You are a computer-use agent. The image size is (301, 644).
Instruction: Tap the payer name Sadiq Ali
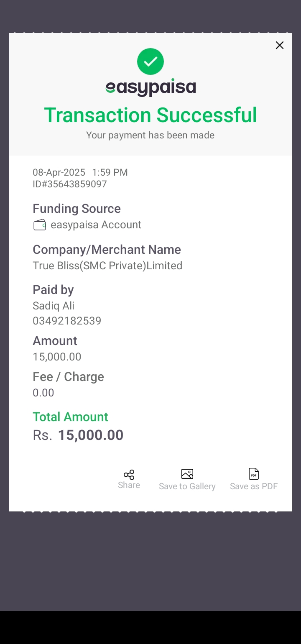(x=54, y=306)
